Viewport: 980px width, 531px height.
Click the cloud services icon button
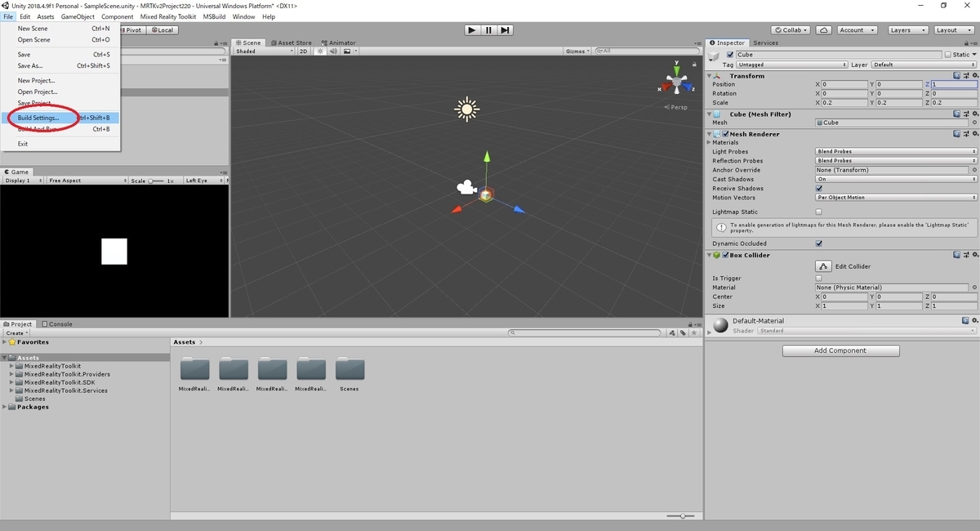click(x=824, y=30)
